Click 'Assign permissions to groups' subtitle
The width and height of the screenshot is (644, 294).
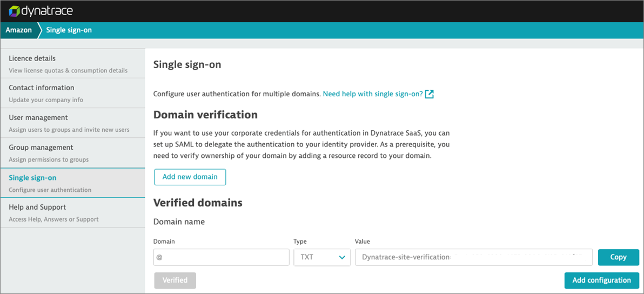point(49,159)
